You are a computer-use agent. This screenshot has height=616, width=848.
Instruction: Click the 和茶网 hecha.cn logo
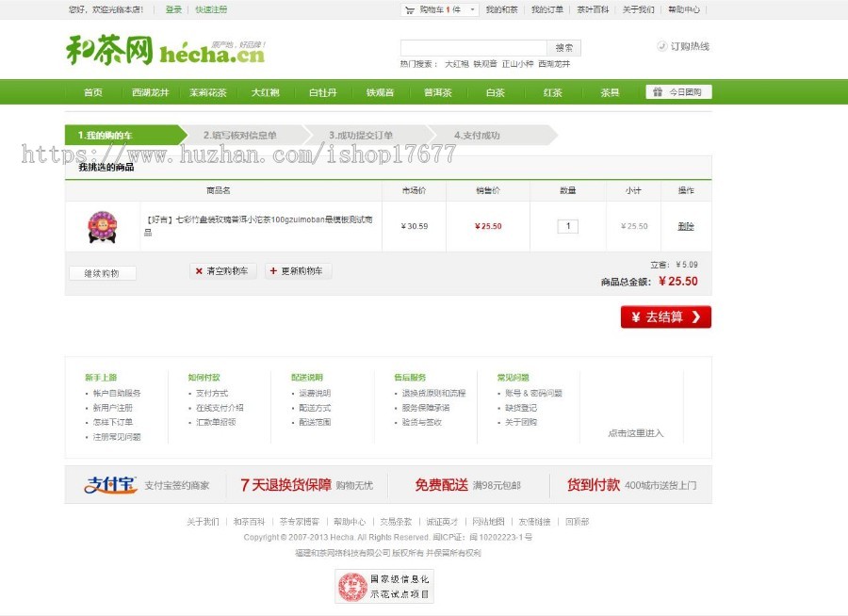click(x=166, y=50)
